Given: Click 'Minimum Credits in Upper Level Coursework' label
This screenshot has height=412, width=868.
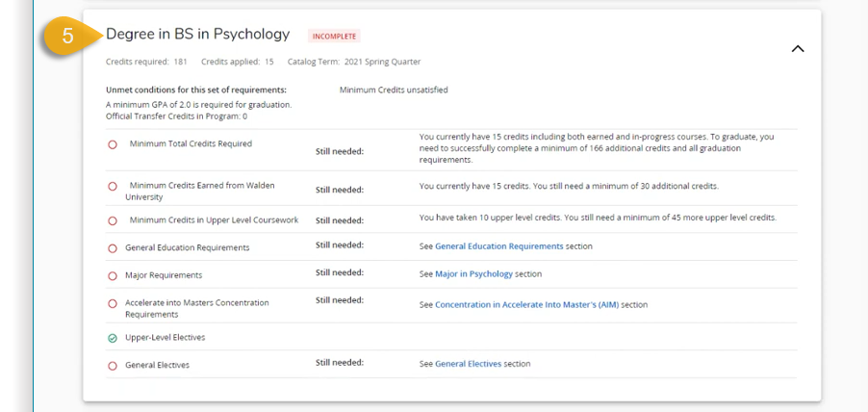Looking at the screenshot, I should [214, 219].
